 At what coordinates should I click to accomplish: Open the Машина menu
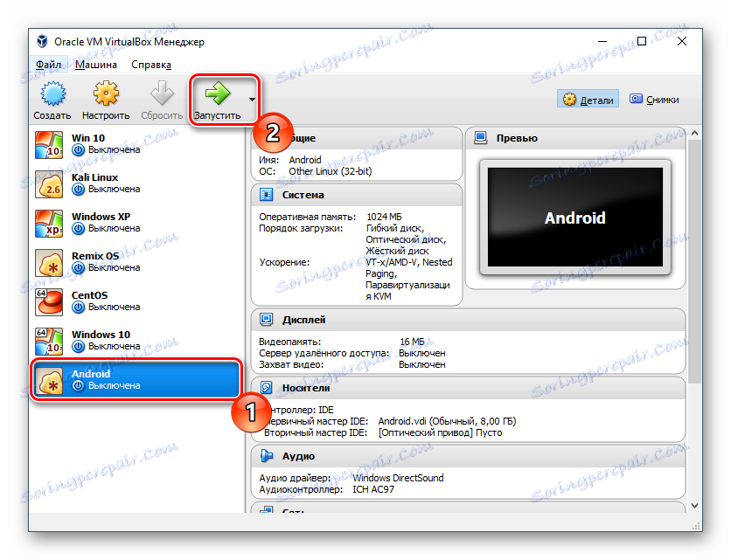pos(96,65)
